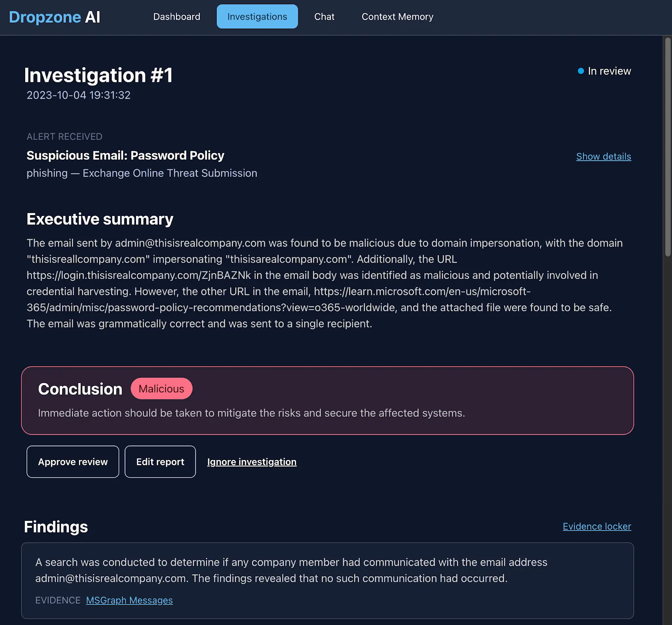
Task: Show details of the Suspicious Email alert
Action: coord(604,156)
